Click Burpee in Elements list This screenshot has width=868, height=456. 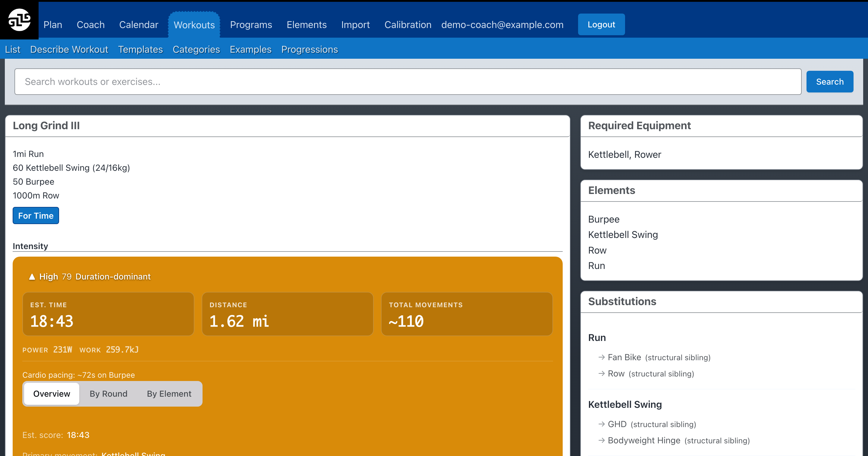603,219
